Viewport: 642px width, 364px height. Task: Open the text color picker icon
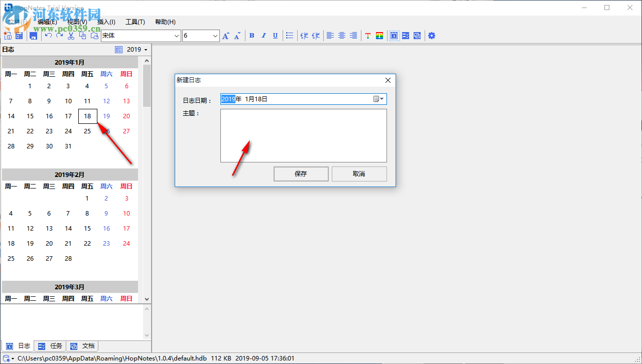click(368, 36)
